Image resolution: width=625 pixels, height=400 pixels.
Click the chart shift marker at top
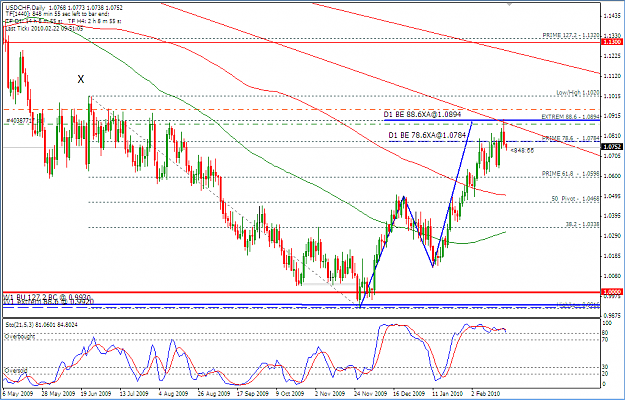[x=509, y=4]
